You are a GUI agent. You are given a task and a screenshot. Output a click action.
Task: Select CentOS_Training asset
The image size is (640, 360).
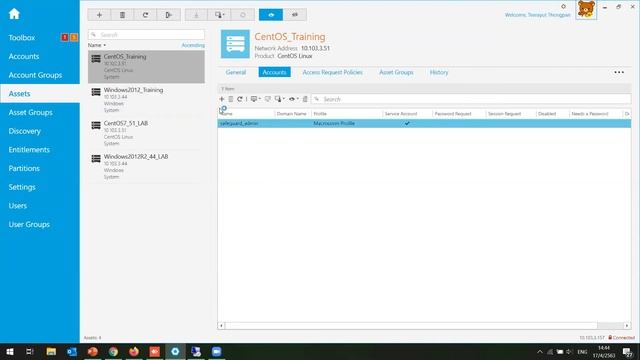(146, 67)
